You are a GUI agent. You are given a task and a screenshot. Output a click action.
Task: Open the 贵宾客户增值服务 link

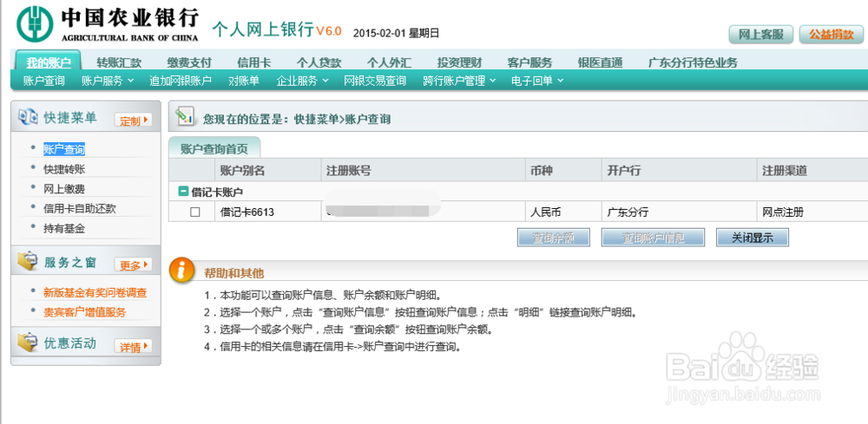[x=85, y=312]
